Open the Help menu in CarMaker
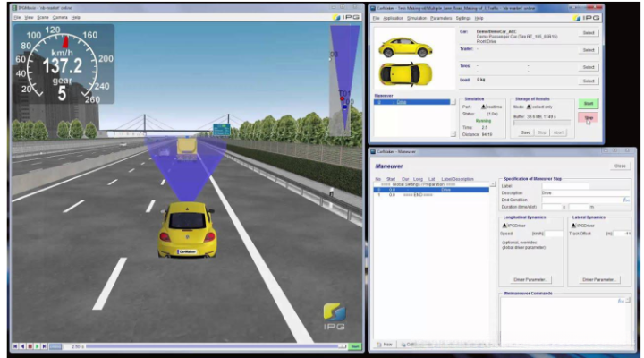The image size is (644, 358). 479,18
